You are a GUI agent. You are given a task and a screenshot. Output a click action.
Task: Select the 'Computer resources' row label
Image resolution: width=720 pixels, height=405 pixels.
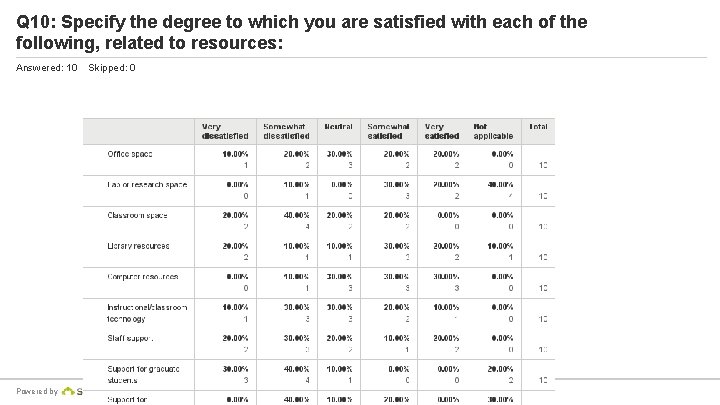tap(143, 276)
